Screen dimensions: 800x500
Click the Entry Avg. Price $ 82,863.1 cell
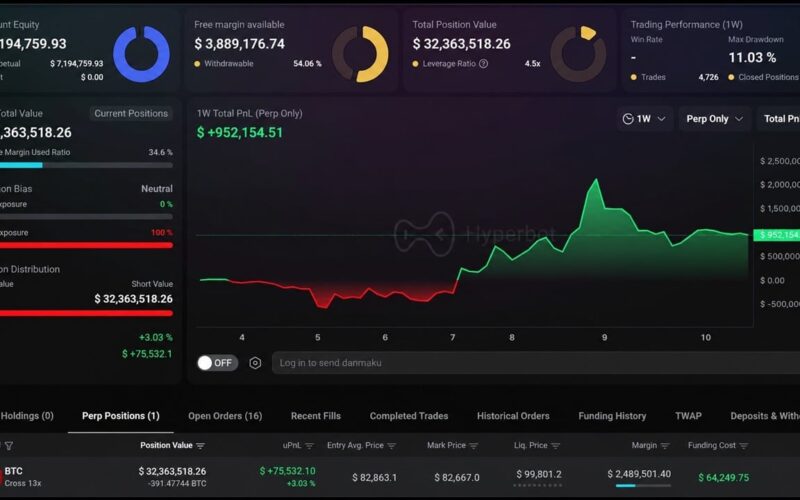click(x=374, y=478)
